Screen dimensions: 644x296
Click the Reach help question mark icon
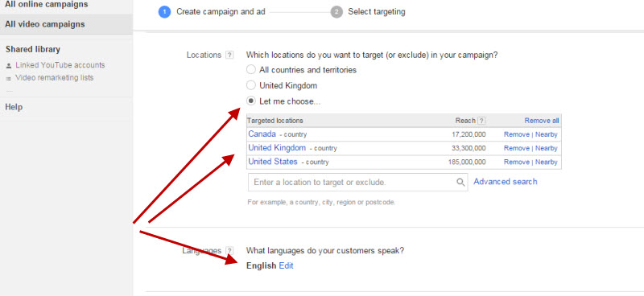coord(481,121)
